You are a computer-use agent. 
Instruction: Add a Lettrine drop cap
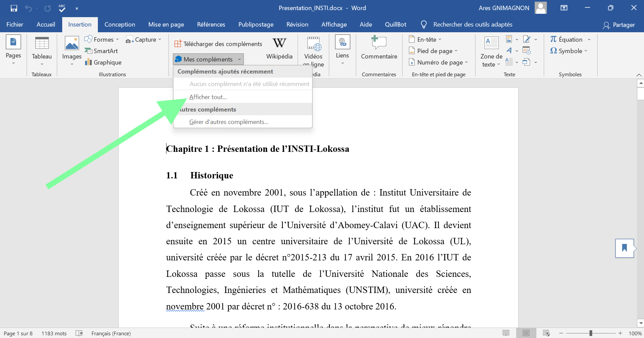512,62
